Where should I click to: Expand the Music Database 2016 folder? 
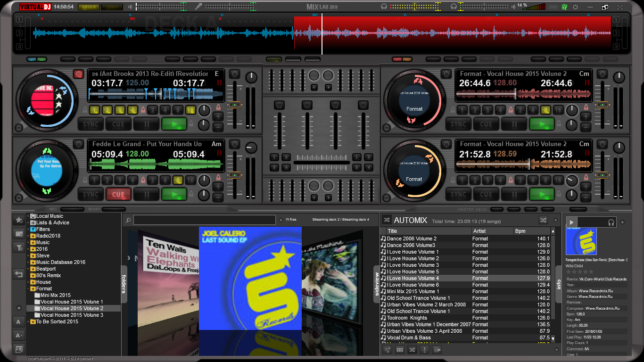[28, 262]
